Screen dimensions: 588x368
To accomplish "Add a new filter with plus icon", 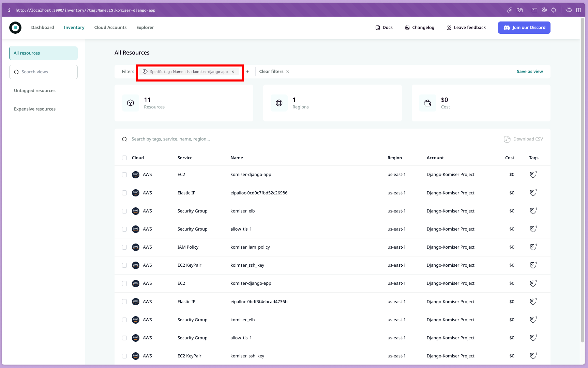I will click(x=247, y=72).
